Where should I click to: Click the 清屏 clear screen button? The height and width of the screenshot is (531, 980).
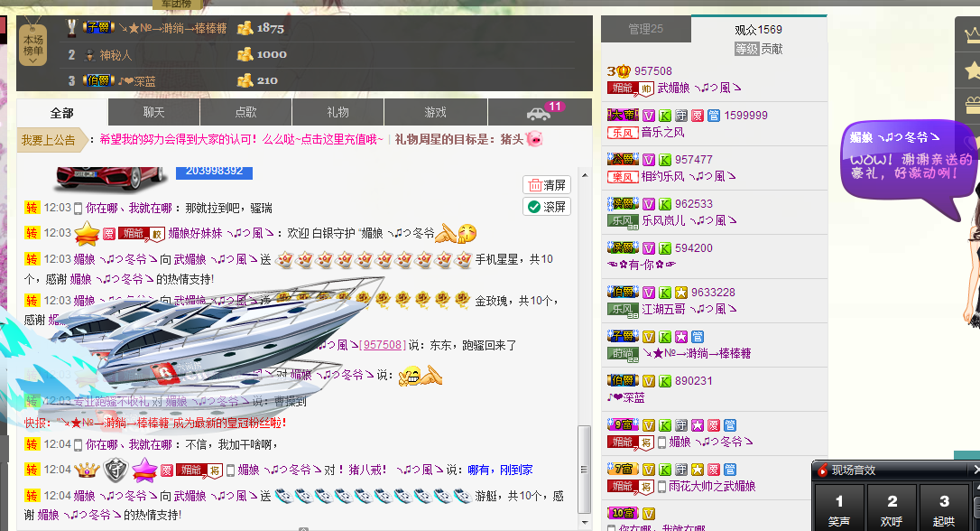click(547, 185)
